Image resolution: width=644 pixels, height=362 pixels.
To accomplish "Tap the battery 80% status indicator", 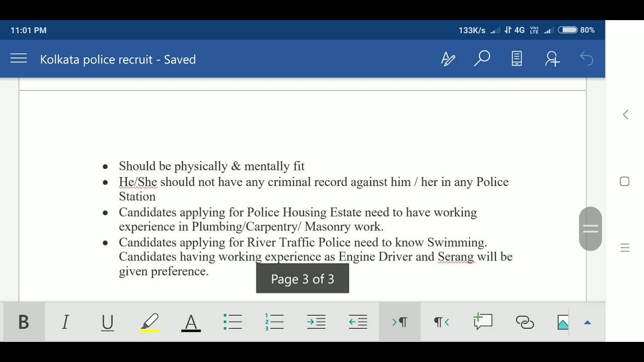I will [x=576, y=30].
